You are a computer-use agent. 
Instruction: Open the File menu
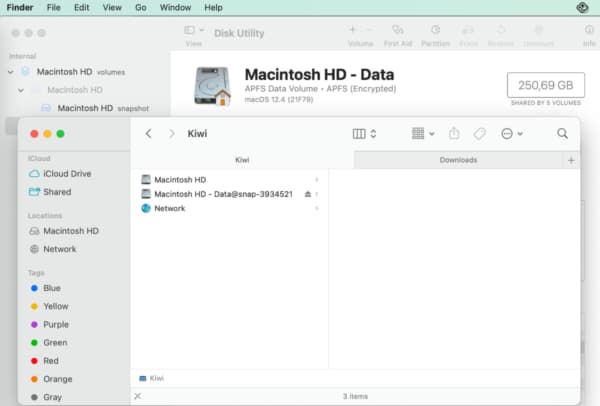[x=54, y=8]
